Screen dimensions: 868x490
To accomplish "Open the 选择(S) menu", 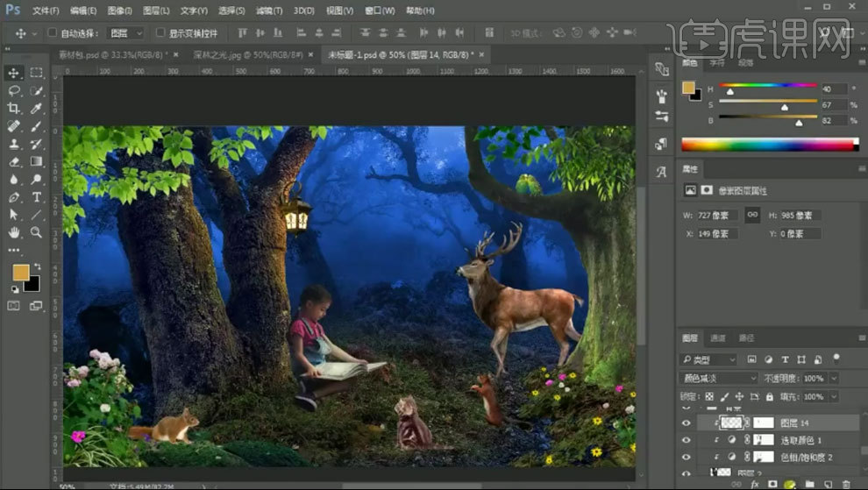I will [x=231, y=11].
